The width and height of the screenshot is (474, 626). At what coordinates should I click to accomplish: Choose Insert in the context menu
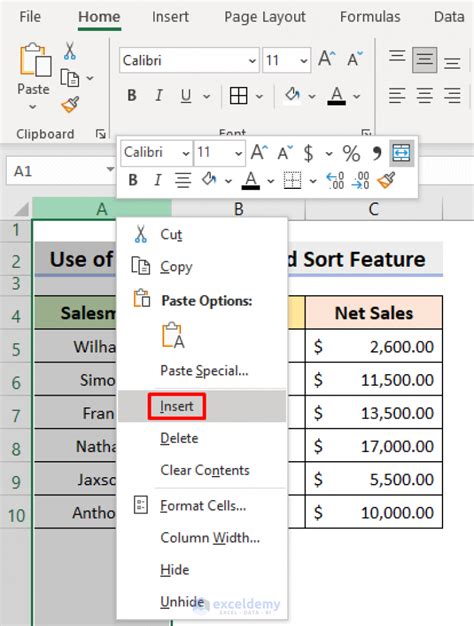click(202, 406)
